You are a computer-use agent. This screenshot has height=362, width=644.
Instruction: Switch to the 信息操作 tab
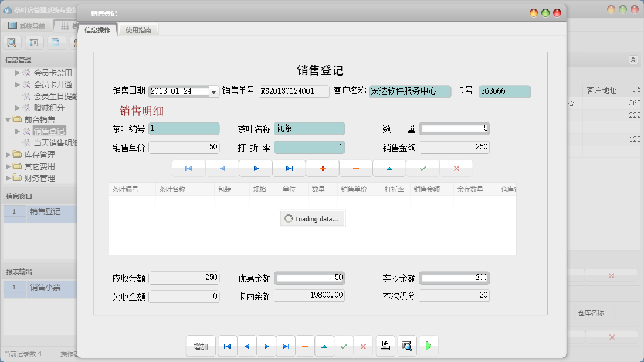[97, 28]
